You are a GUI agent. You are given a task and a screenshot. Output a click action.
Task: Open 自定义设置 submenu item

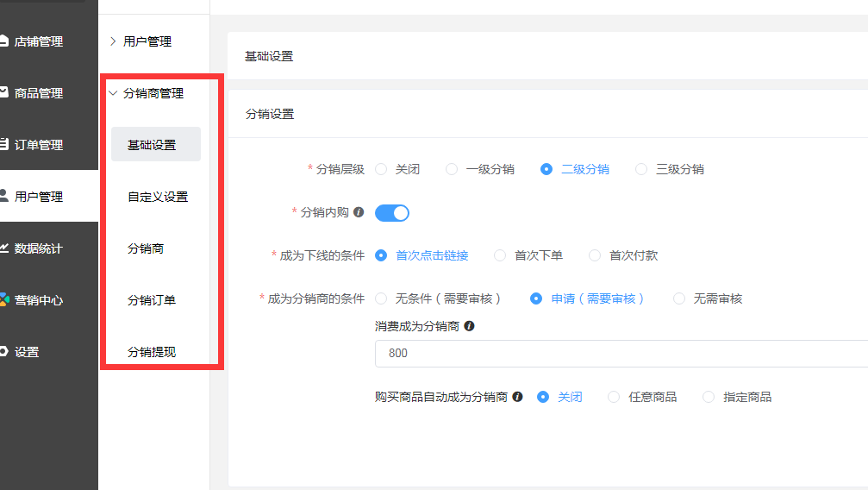click(x=157, y=197)
